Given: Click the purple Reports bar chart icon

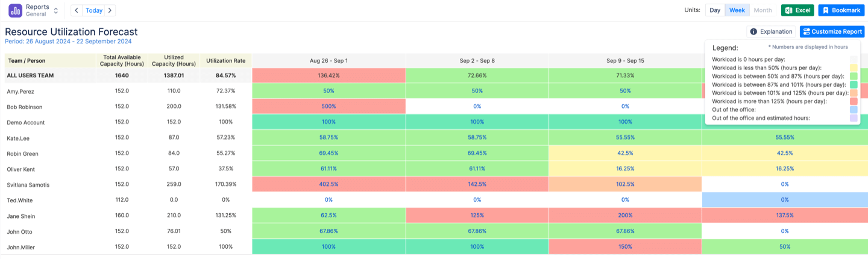Looking at the screenshot, I should pos(15,10).
